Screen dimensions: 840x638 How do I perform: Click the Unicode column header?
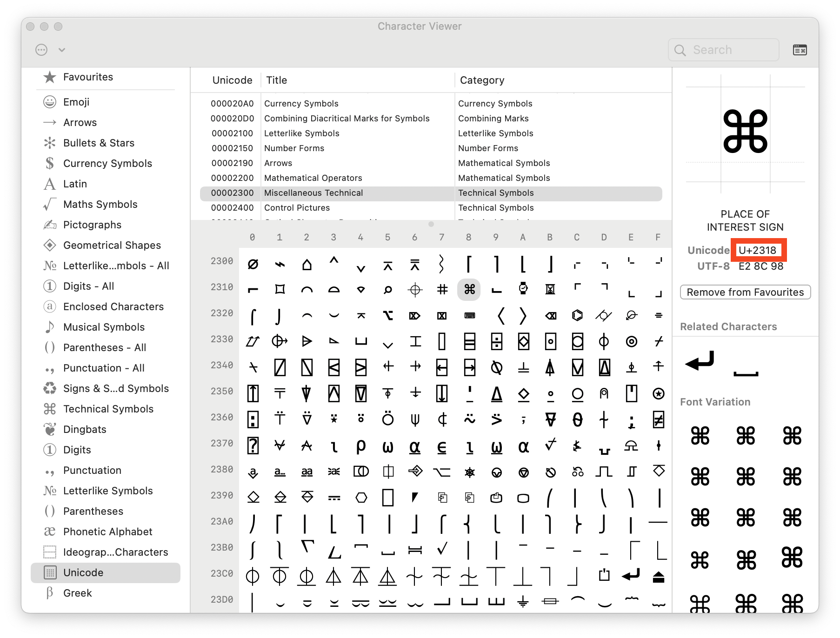pos(232,80)
